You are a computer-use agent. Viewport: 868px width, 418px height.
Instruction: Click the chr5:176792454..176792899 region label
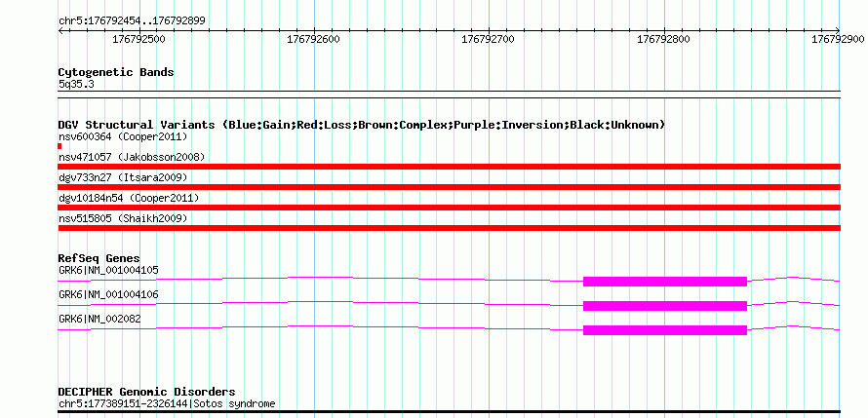[132, 21]
